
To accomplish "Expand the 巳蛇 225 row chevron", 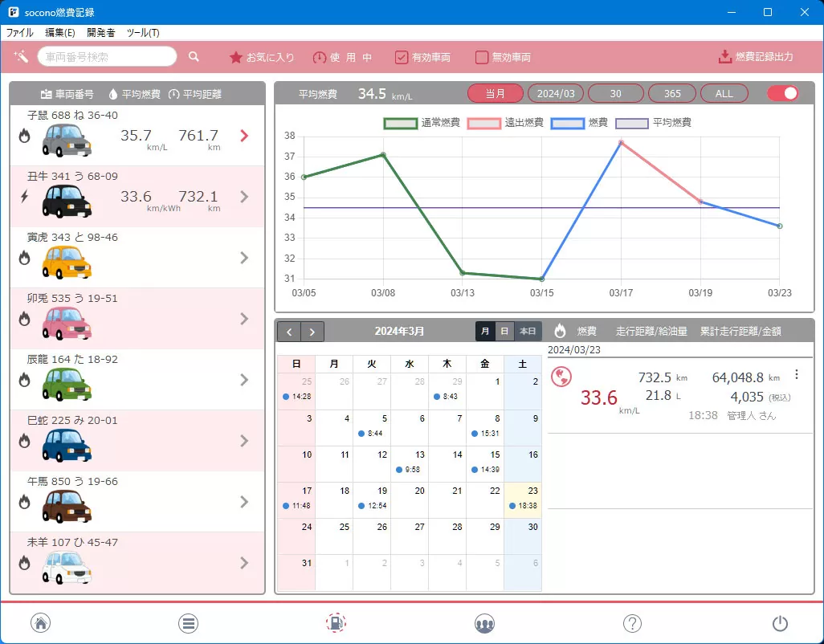I will [244, 440].
